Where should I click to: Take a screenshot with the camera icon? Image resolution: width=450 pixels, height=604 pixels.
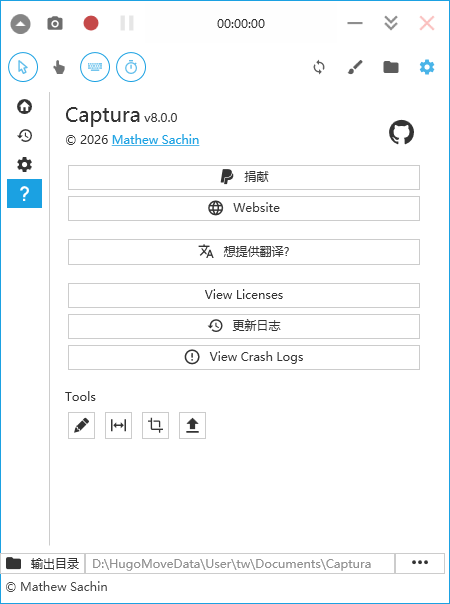(x=55, y=23)
